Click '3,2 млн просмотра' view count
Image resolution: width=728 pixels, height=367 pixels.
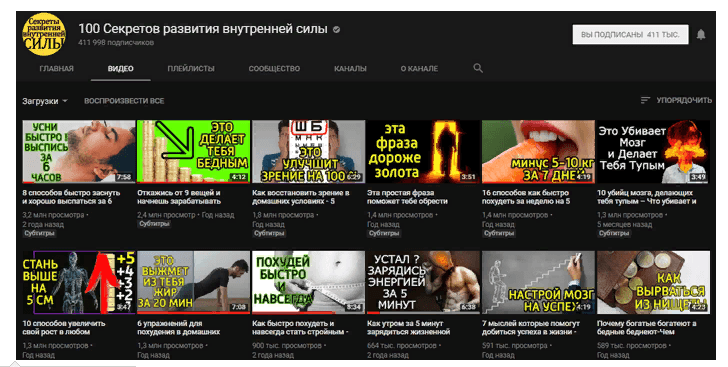tap(53, 215)
